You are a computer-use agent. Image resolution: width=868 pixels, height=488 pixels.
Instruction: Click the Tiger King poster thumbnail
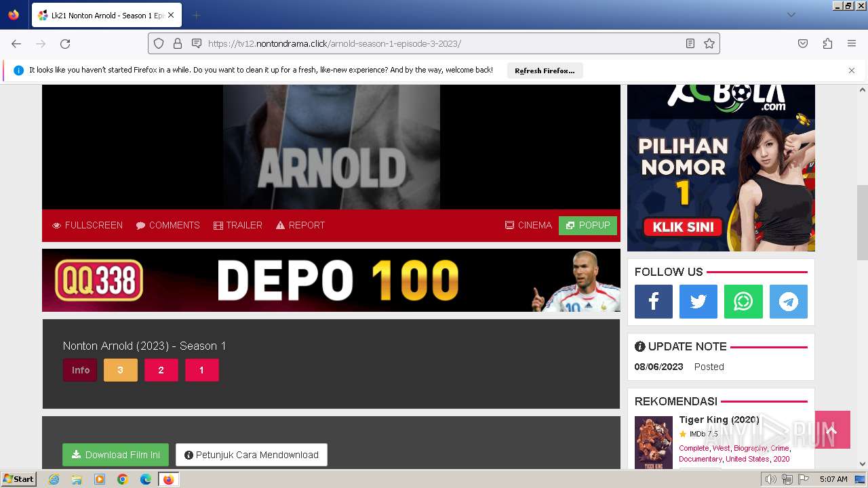coord(654,442)
